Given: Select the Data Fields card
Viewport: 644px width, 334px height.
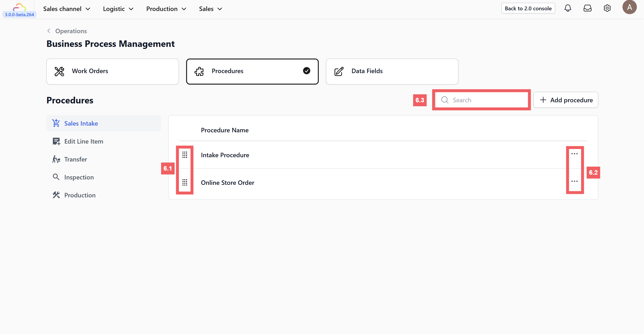Looking at the screenshot, I should (392, 71).
